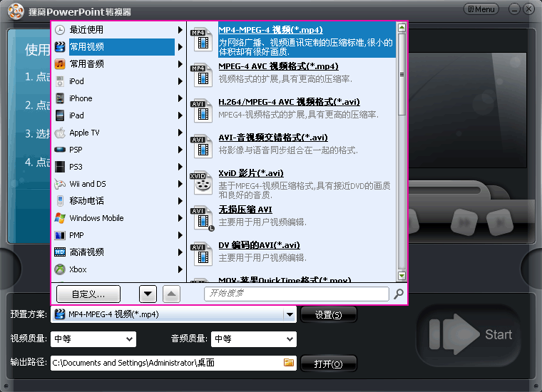Open the 音频质量 dropdown
The width and height of the screenshot is (542, 392).
tap(290, 339)
